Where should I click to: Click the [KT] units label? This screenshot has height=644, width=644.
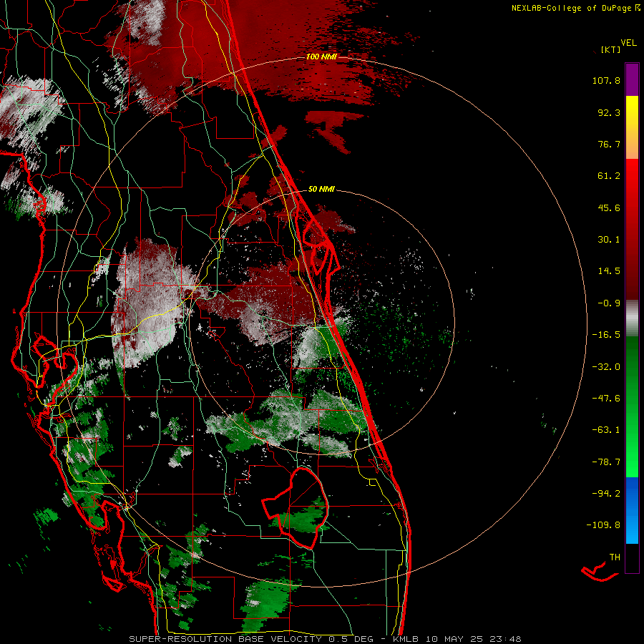pos(611,49)
